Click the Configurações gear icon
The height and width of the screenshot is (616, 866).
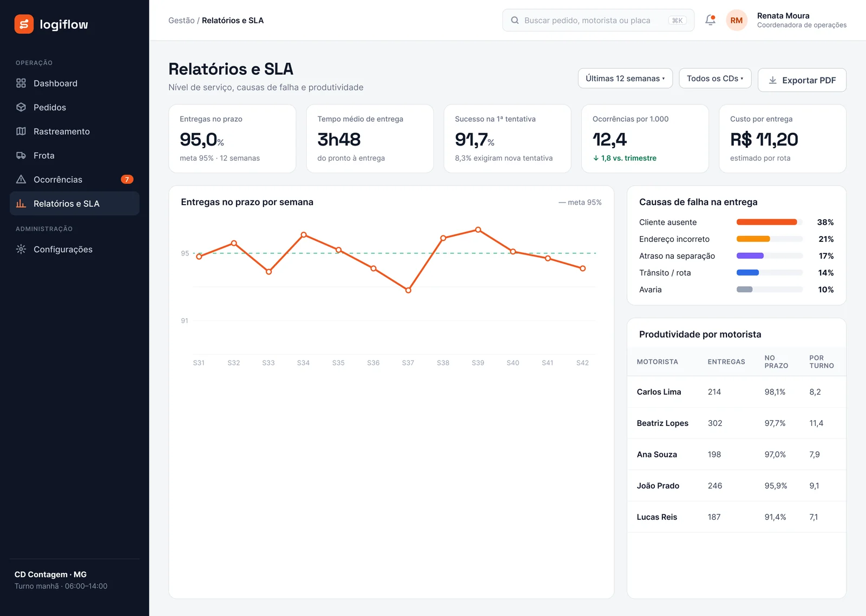coord(21,249)
